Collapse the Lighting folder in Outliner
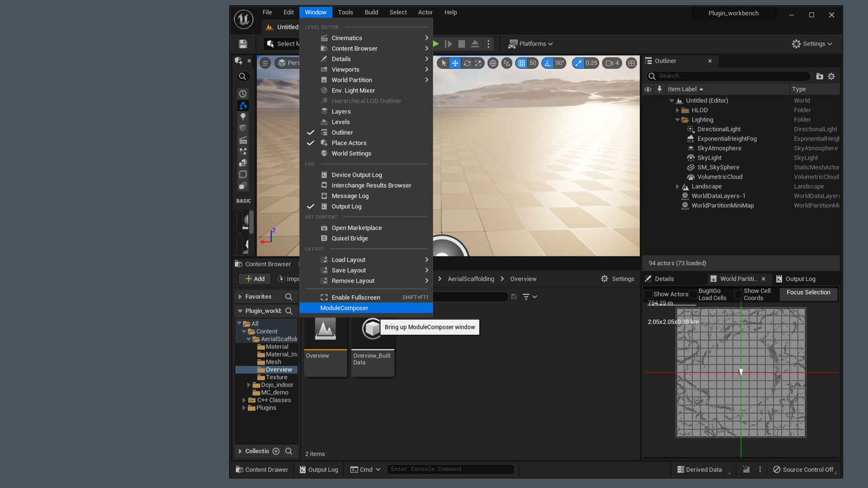This screenshot has width=868, height=488. tap(677, 120)
